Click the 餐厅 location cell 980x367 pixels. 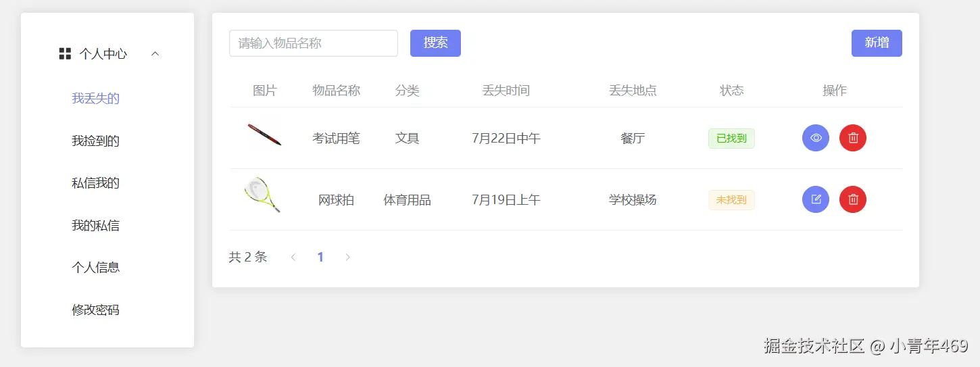pos(633,139)
